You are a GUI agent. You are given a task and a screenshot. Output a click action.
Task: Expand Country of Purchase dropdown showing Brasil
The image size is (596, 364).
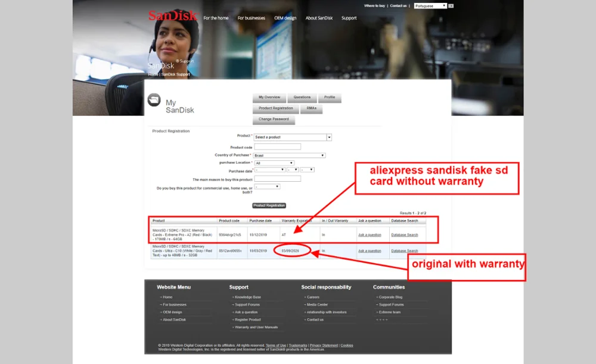click(290, 155)
